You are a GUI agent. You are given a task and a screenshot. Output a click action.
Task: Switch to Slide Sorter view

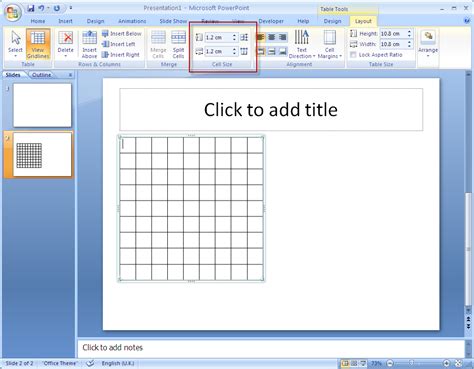(354, 363)
